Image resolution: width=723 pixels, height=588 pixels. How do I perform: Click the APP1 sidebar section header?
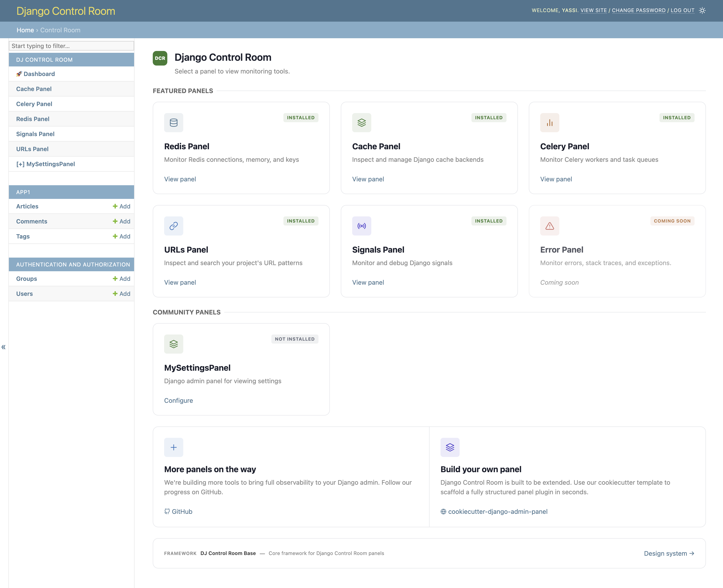pos(23,192)
